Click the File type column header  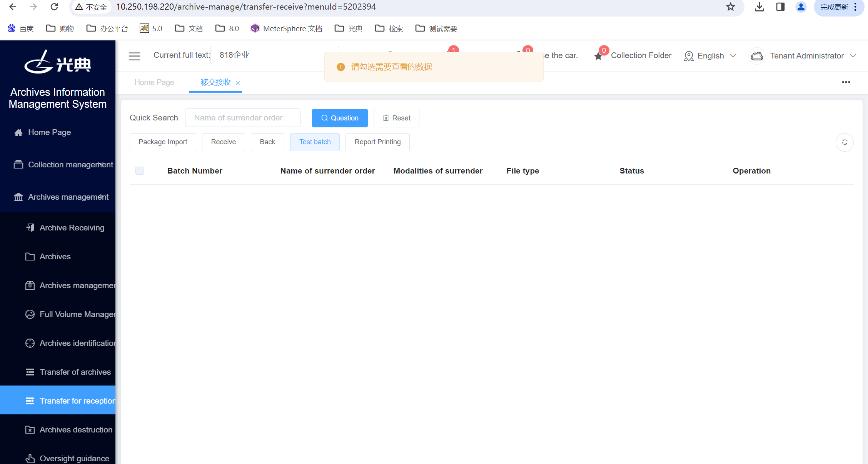(522, 171)
